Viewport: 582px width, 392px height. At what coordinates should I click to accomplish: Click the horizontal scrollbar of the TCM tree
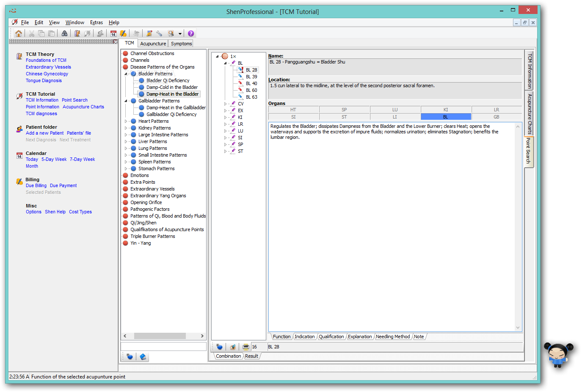(160, 336)
